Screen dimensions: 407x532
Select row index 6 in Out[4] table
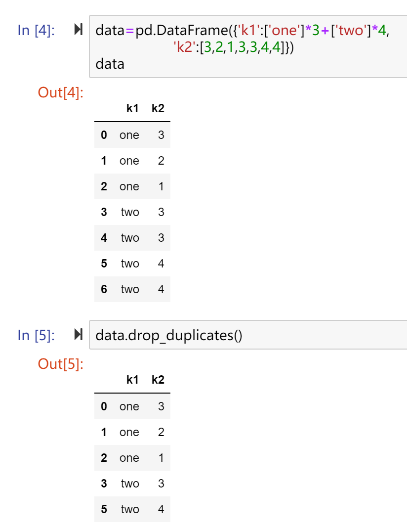click(132, 289)
